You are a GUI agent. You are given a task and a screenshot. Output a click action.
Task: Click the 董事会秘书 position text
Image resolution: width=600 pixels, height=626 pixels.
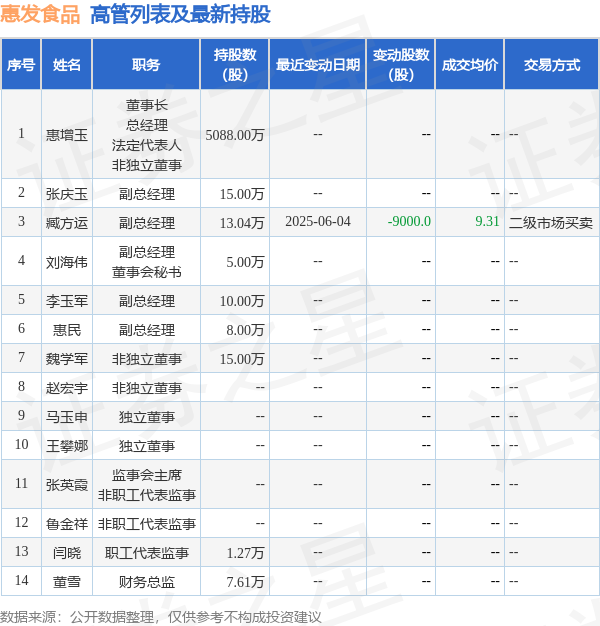pyautogui.click(x=147, y=272)
